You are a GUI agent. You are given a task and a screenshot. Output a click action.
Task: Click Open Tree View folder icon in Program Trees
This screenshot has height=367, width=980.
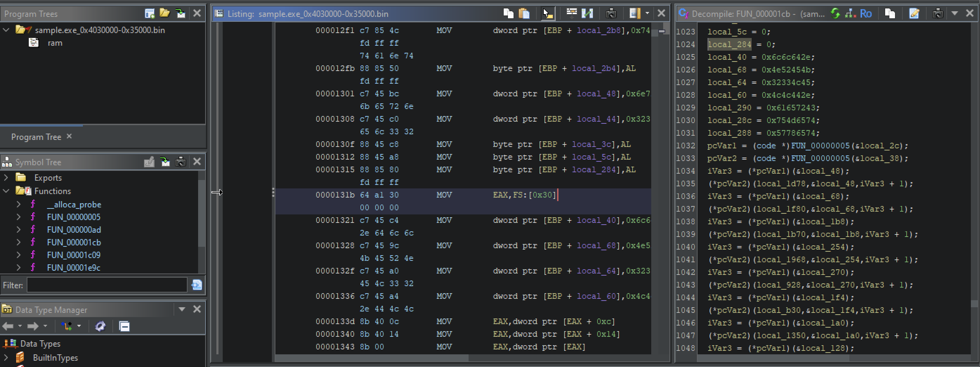click(165, 13)
